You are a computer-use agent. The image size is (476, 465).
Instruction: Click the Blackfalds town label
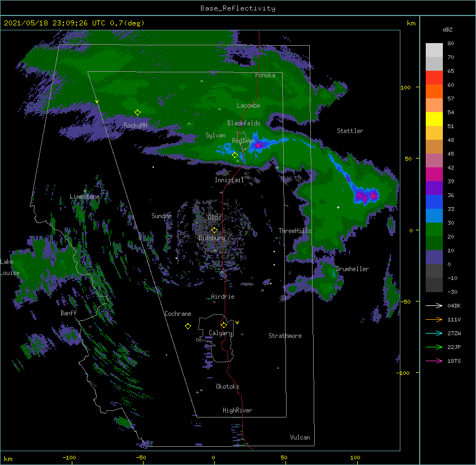[244, 123]
